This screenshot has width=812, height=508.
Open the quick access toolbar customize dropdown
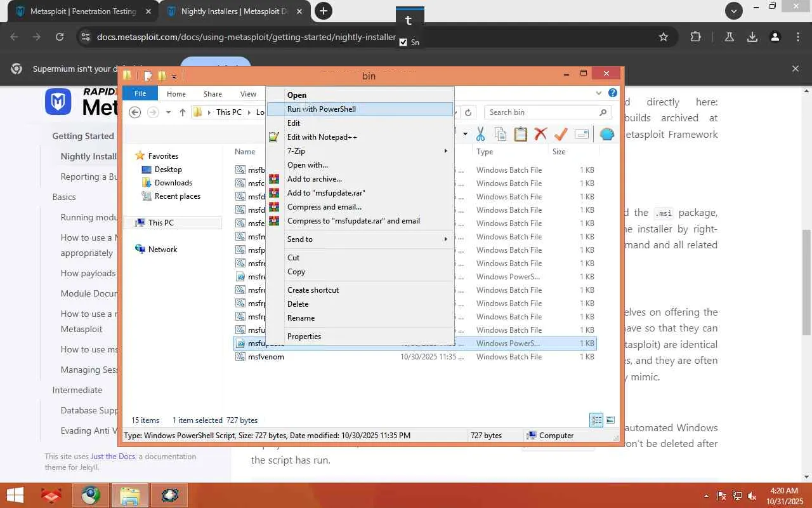tap(174, 77)
